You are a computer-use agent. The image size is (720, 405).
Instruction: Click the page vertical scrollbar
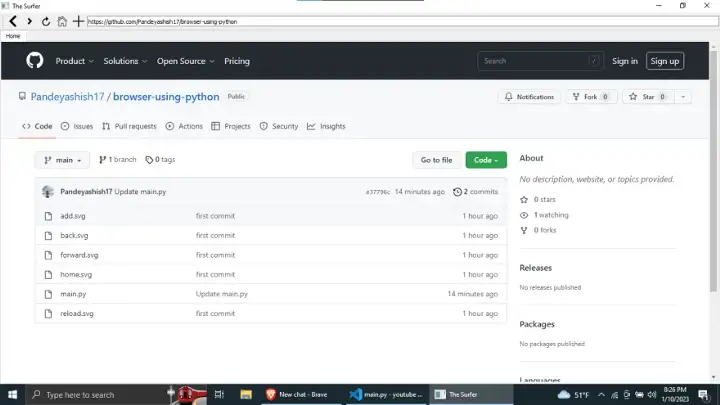point(713,170)
